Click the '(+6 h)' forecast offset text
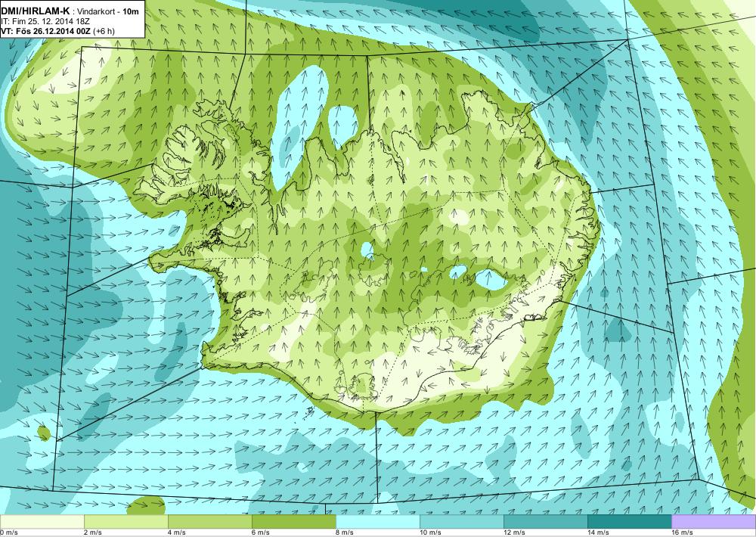 [x=102, y=31]
